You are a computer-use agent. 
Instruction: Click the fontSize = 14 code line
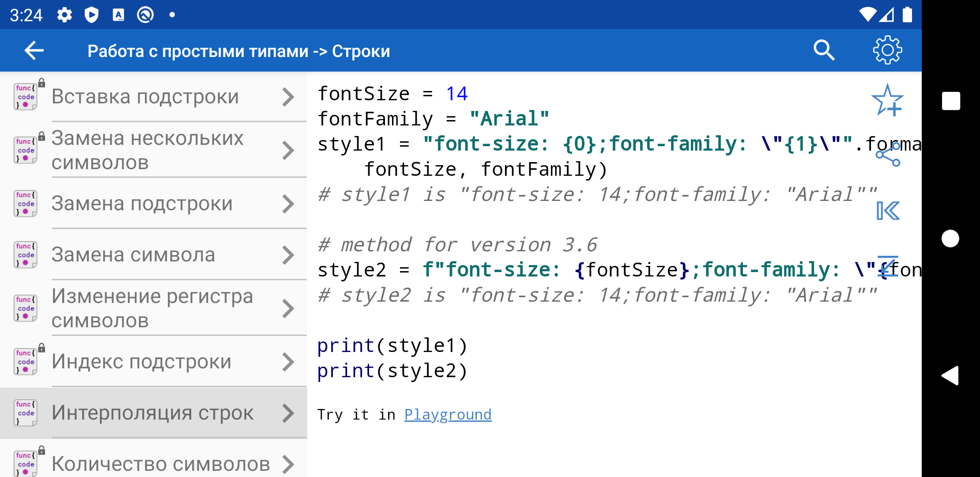click(393, 94)
